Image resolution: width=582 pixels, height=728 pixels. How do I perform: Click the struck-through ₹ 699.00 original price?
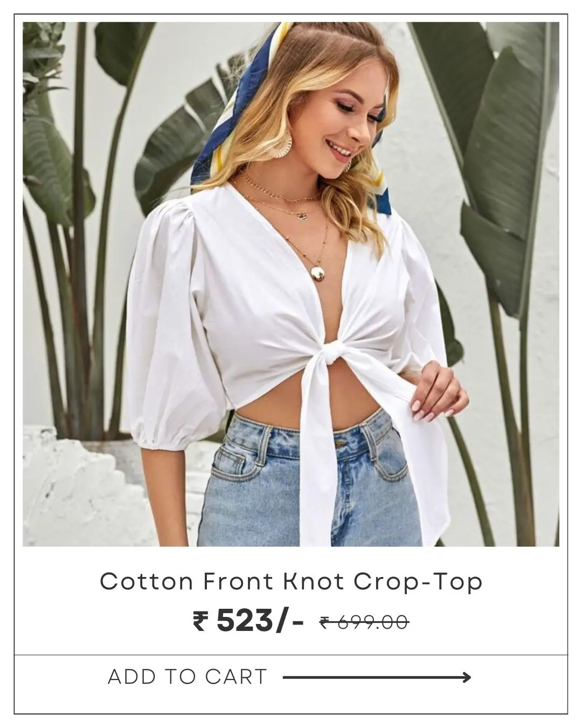tap(364, 622)
